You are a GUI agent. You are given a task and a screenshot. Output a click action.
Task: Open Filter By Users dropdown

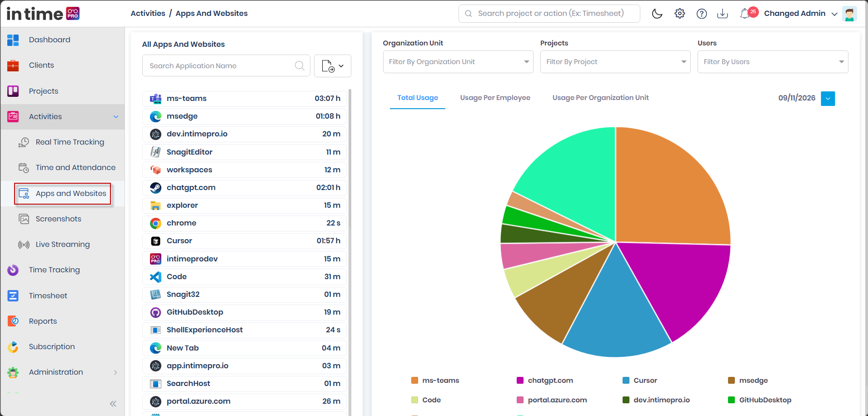pyautogui.click(x=773, y=62)
